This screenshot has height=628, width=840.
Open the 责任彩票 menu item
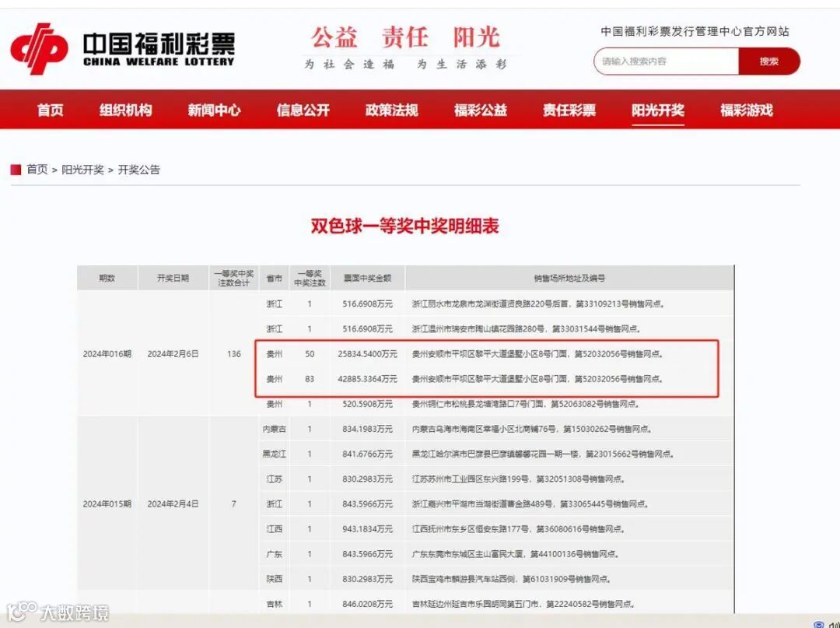click(x=569, y=111)
